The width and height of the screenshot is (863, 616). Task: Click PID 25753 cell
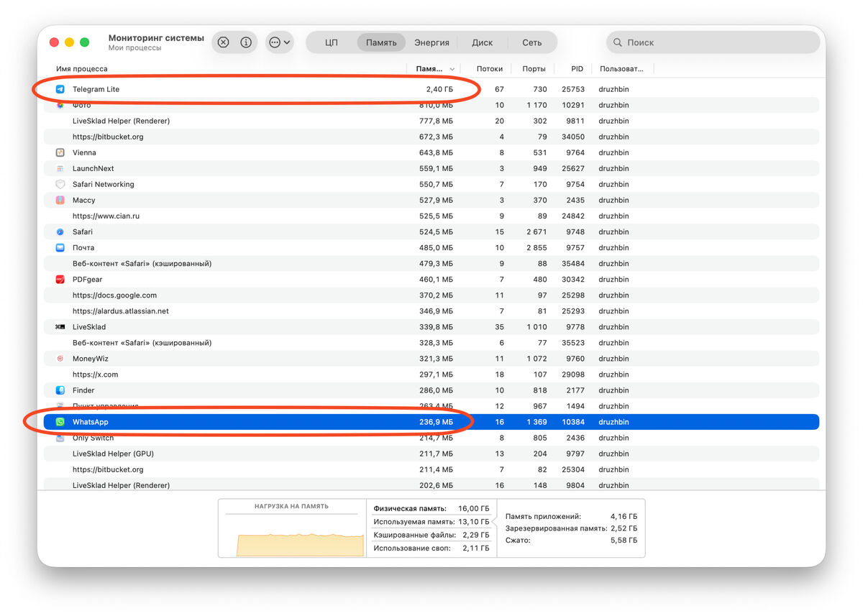click(x=573, y=89)
